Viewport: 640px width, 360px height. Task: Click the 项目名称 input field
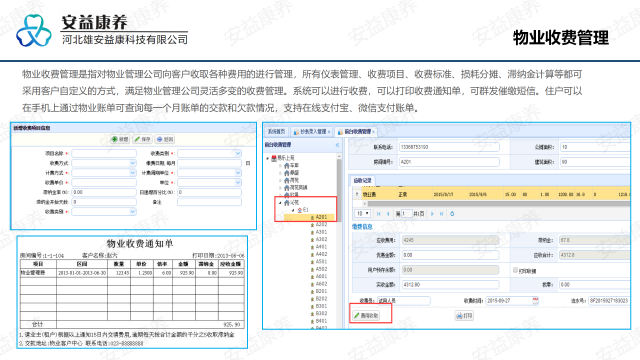click(x=104, y=153)
